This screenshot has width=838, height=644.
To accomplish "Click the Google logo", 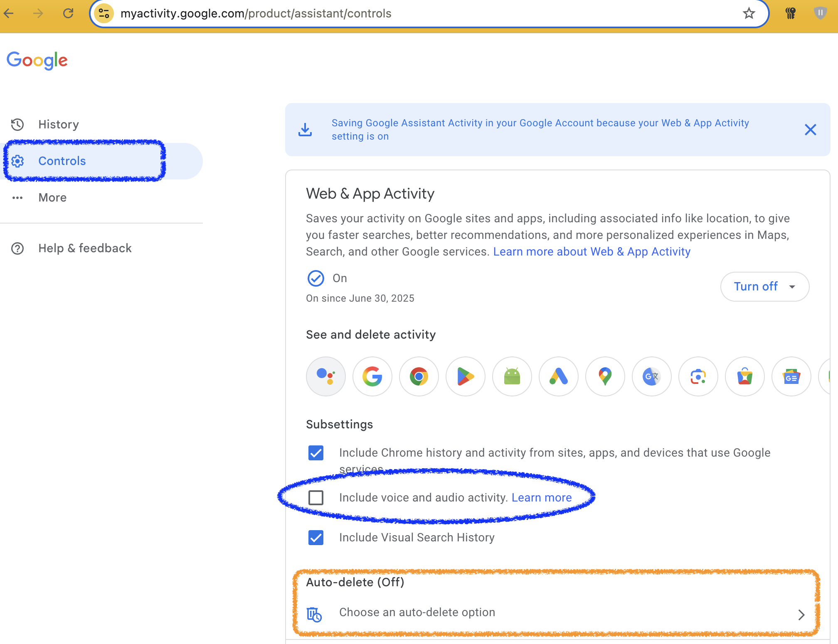I will click(37, 61).
